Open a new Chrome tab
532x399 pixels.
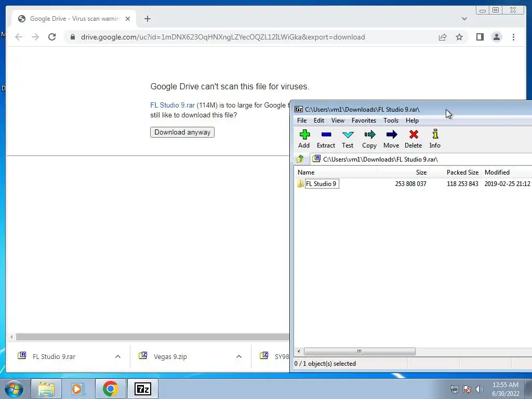click(147, 19)
